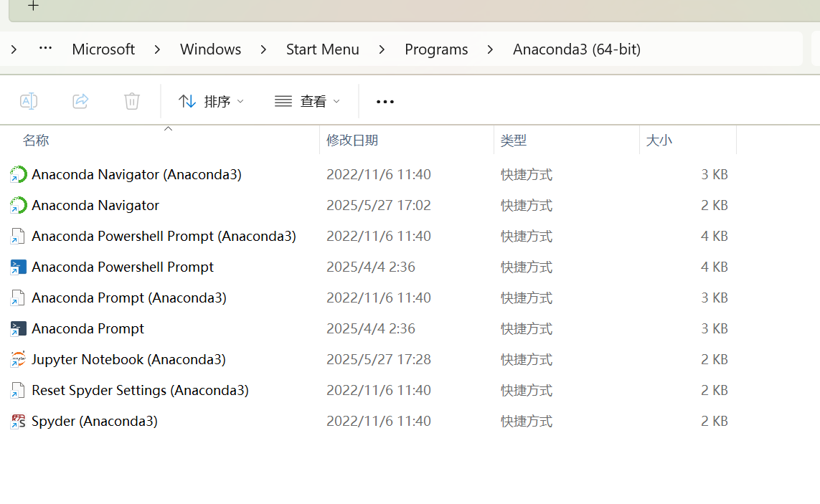Viewport: 820px width, 504px height.
Task: Expand leftmost breadcrumb chevron
Action: [14, 49]
